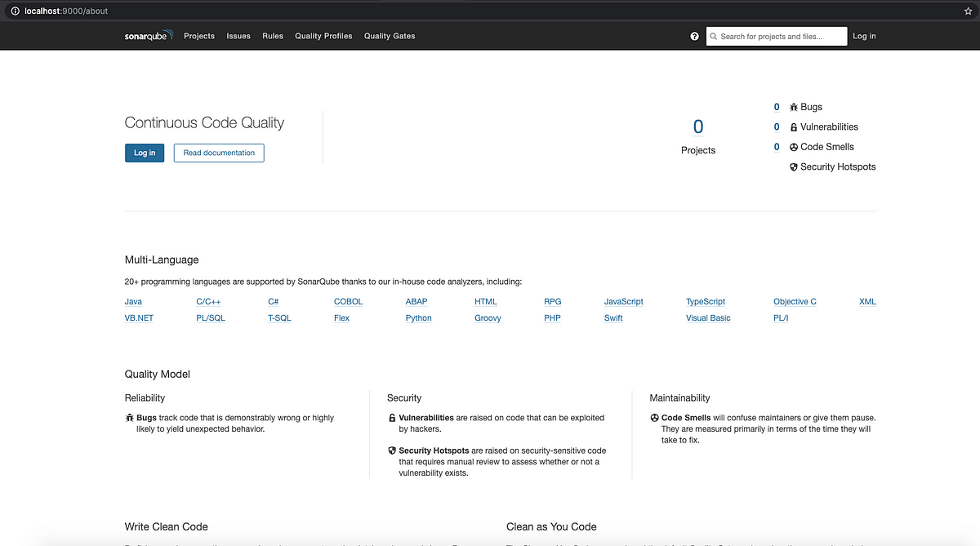Viewport: 980px width, 546px height.
Task: Click the blue Log in button
Action: coord(145,153)
